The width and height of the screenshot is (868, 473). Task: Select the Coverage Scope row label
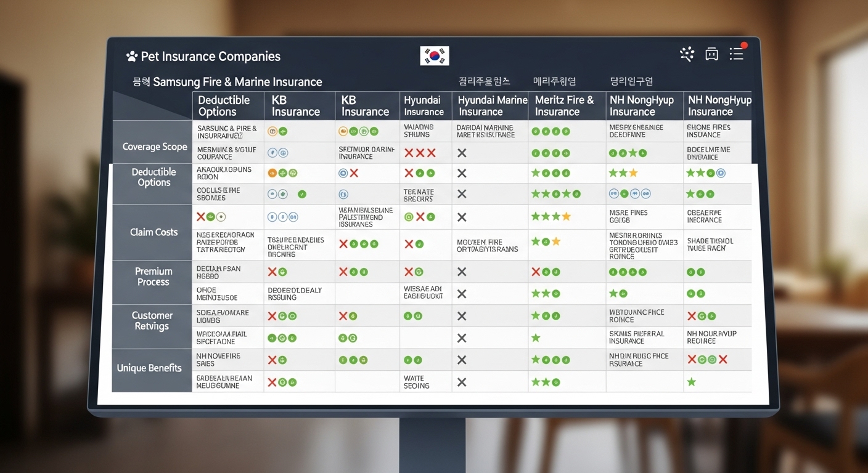pos(155,147)
